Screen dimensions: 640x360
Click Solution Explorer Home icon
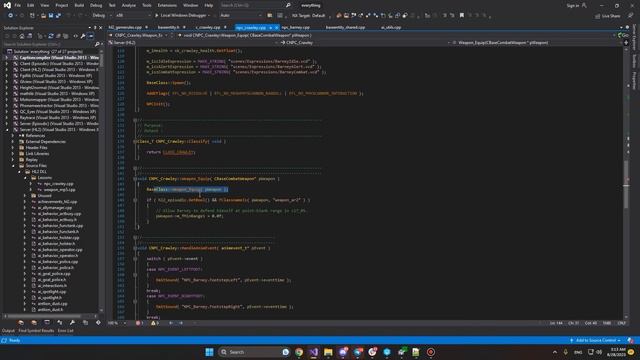(x=22, y=36)
